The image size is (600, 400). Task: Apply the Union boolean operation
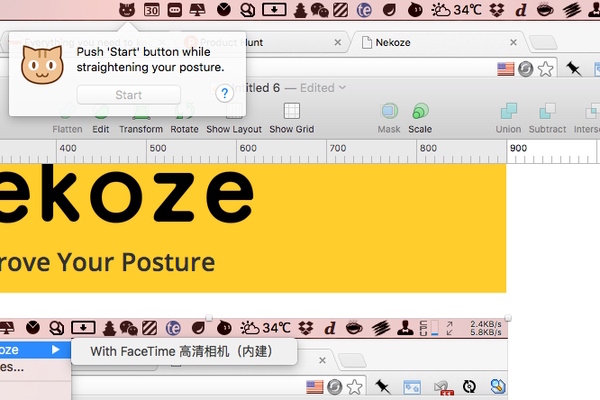[508, 119]
